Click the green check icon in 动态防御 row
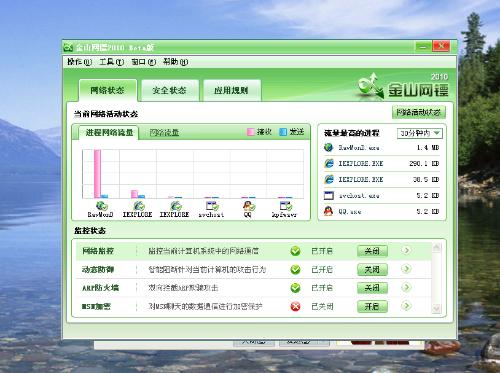The width and height of the screenshot is (500, 373). (x=295, y=269)
